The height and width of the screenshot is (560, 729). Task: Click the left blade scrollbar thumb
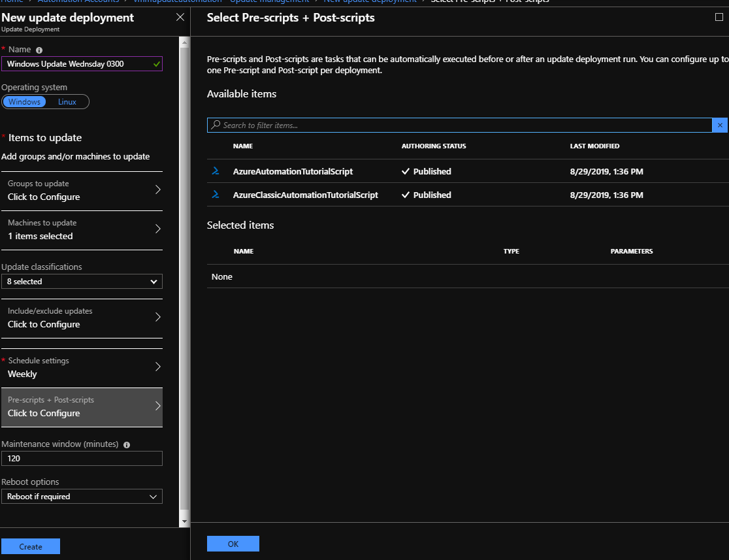pyautogui.click(x=184, y=278)
